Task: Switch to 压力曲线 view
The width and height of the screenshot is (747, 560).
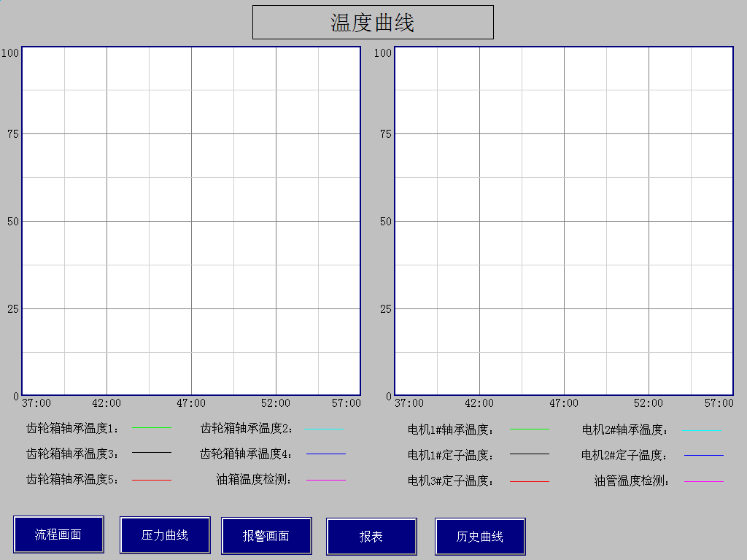Action: [x=165, y=535]
